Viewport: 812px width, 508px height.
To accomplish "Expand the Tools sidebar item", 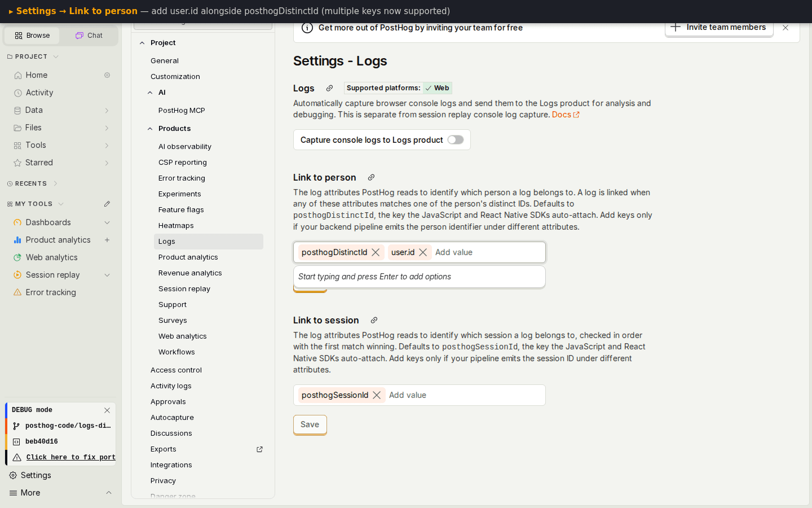I will pyautogui.click(x=107, y=146).
